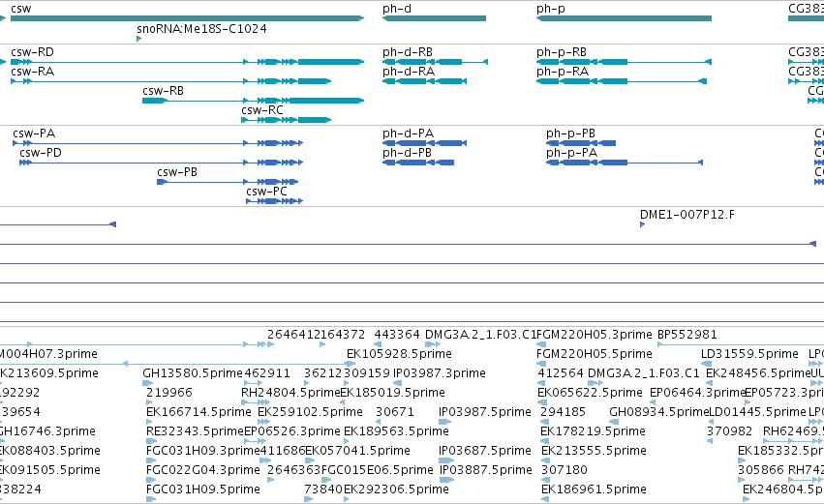The image size is (824, 504).
Task: Select the EK292306.5prime EST
Action: coord(396,489)
